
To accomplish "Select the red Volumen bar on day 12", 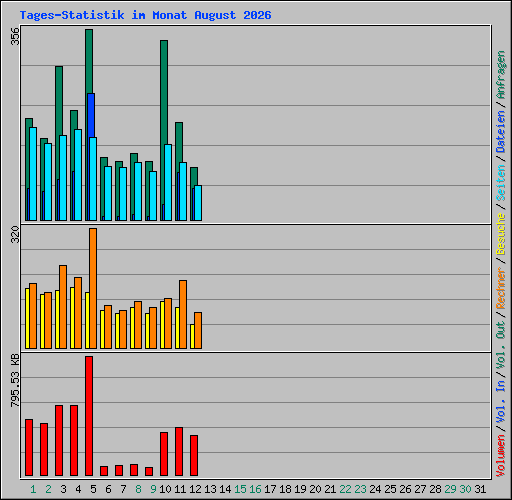I will pos(194,455).
